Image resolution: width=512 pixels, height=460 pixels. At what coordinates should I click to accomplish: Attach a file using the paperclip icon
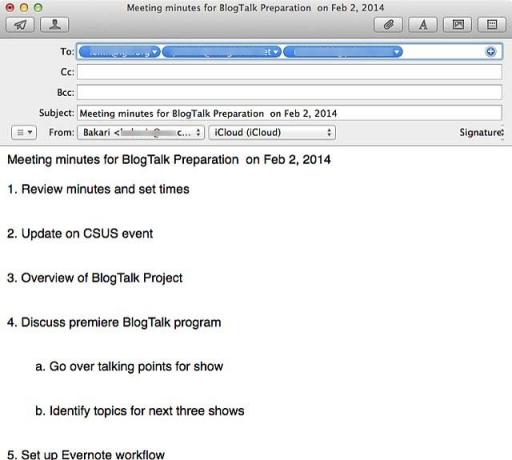(x=388, y=25)
